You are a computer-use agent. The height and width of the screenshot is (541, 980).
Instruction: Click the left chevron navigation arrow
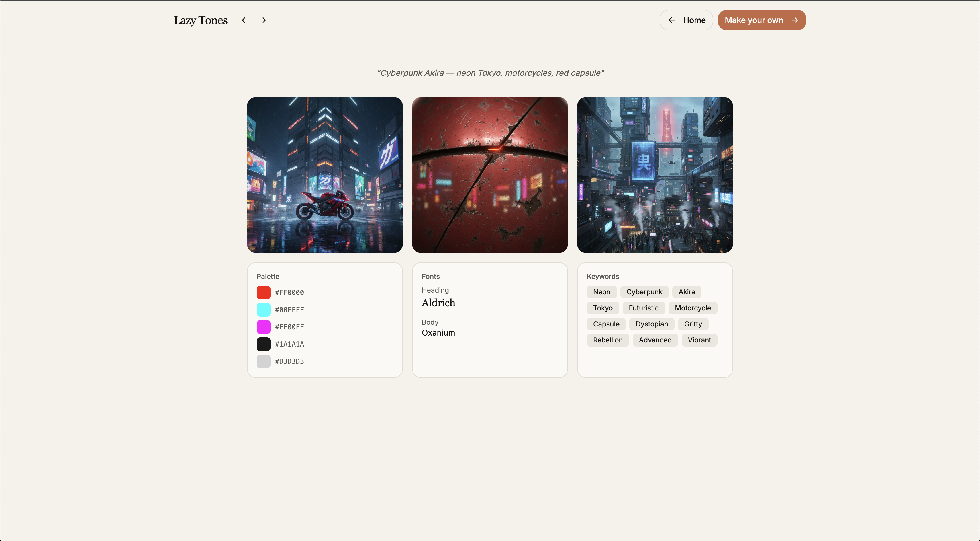tap(244, 20)
